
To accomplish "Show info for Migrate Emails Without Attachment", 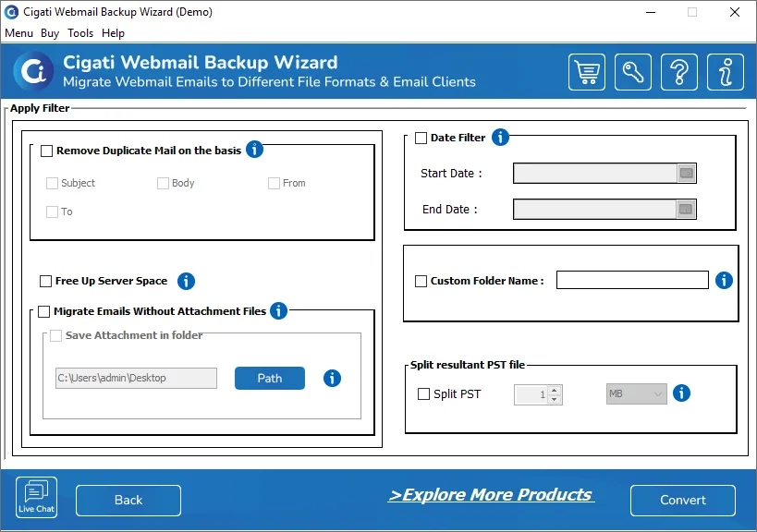I will 278,311.
